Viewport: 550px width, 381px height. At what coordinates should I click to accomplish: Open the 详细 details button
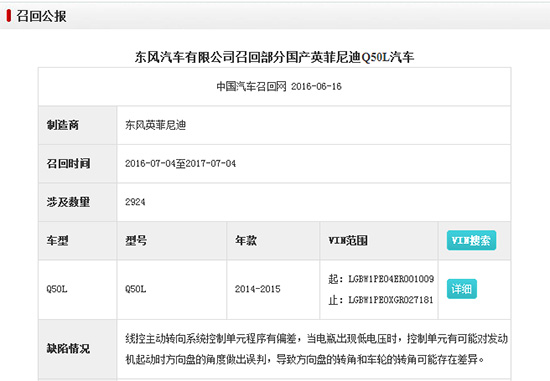tap(462, 289)
